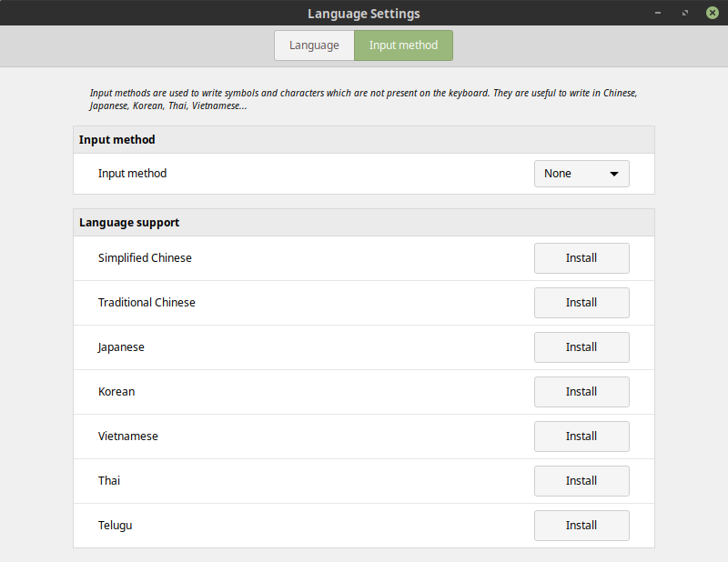Viewport: 728px width, 562px height.
Task: Click the Japanese language label
Action: click(121, 347)
